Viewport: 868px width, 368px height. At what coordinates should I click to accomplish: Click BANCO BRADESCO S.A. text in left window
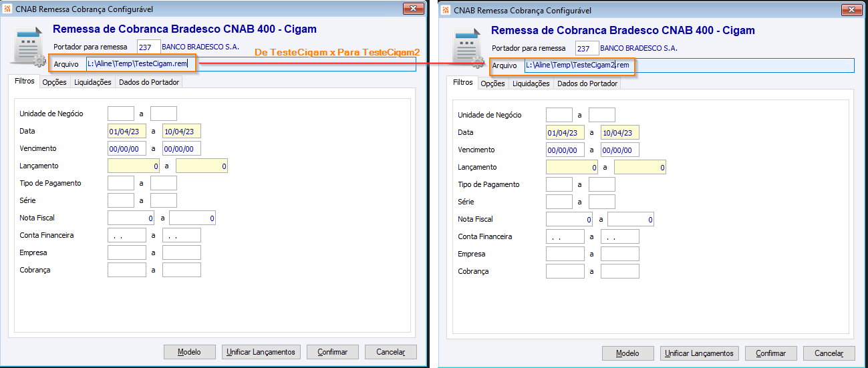200,47
